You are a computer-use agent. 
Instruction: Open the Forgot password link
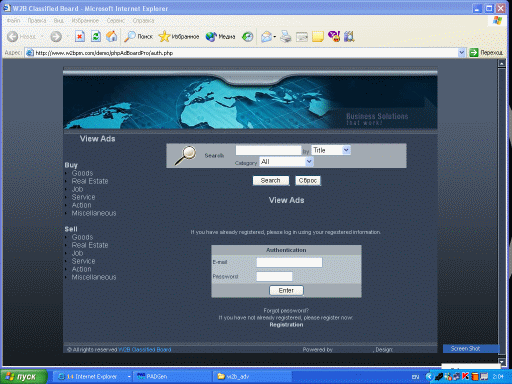[x=286, y=311]
